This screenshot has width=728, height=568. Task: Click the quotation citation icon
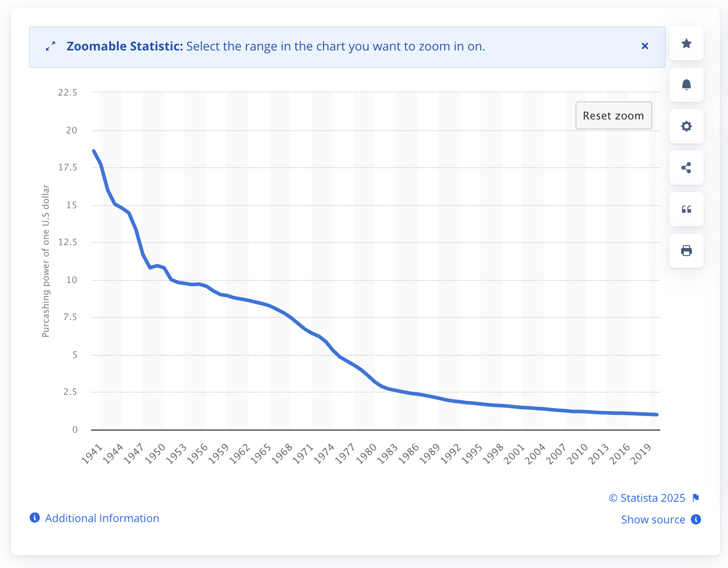(x=686, y=209)
